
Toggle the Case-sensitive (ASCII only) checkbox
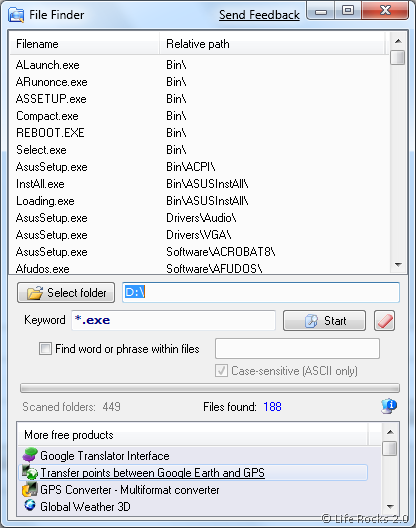(x=221, y=370)
